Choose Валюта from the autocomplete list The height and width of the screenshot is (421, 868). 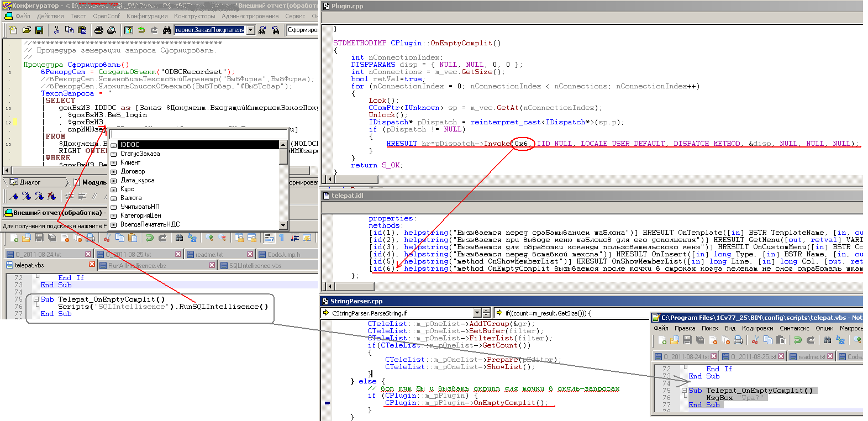click(131, 198)
